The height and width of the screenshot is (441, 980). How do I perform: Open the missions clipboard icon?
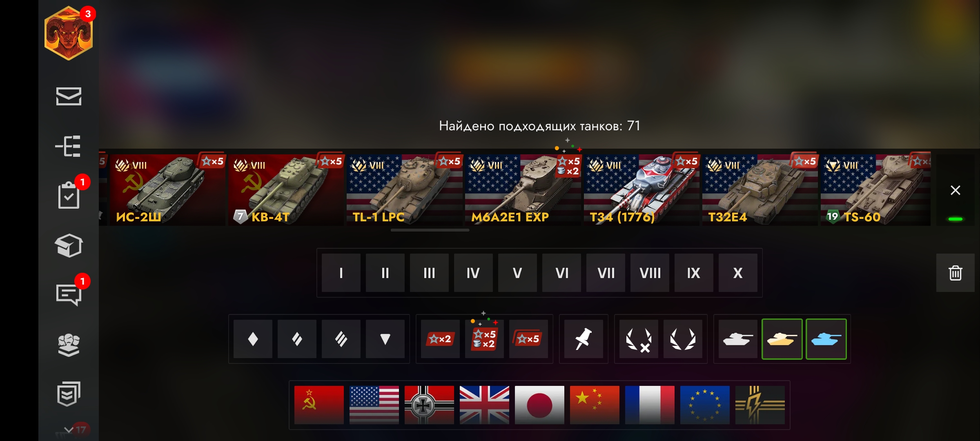point(69,196)
